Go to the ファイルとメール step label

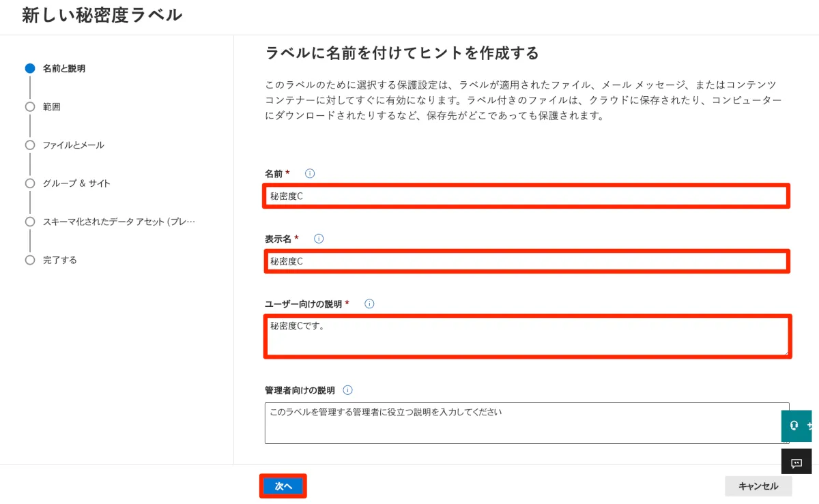pyautogui.click(x=74, y=145)
